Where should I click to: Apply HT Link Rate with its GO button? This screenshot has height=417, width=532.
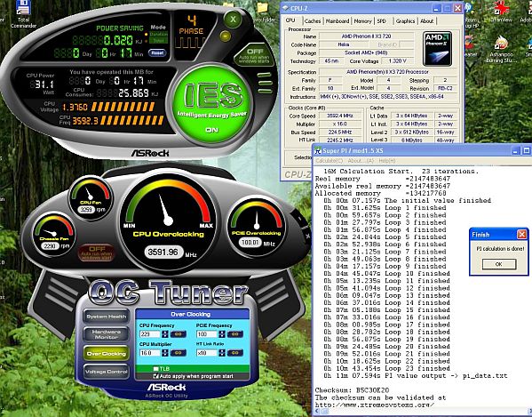pos(234,353)
